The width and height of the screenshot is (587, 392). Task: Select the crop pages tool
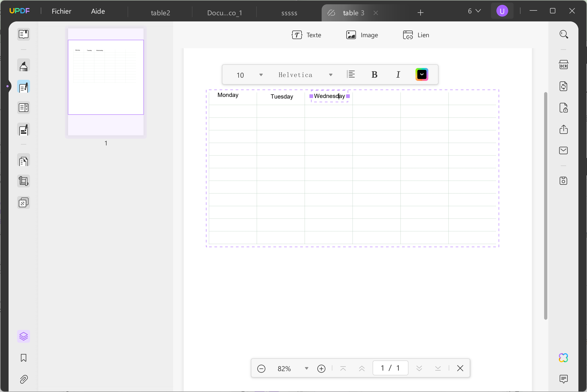[x=24, y=181]
